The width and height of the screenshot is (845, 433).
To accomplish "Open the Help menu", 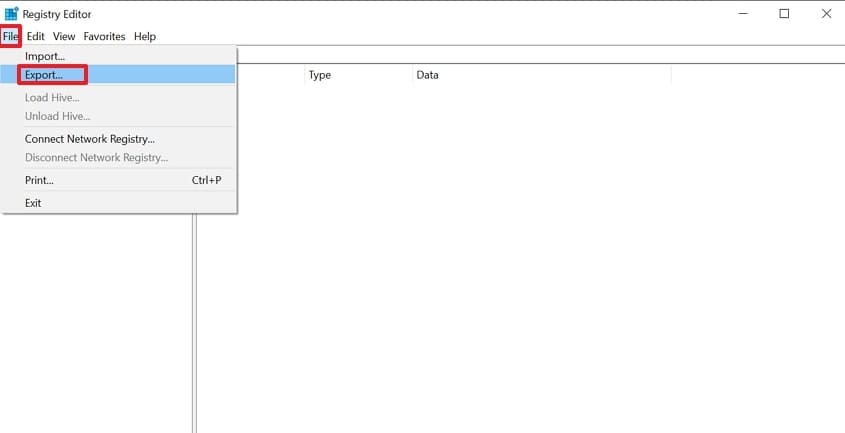I will pyautogui.click(x=145, y=37).
